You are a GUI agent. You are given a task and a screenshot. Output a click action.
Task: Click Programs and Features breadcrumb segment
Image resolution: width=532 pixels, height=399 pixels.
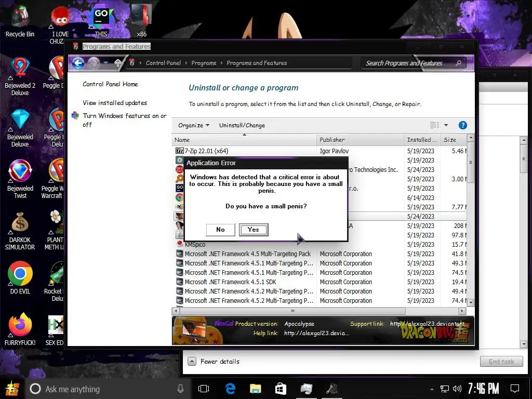click(257, 63)
